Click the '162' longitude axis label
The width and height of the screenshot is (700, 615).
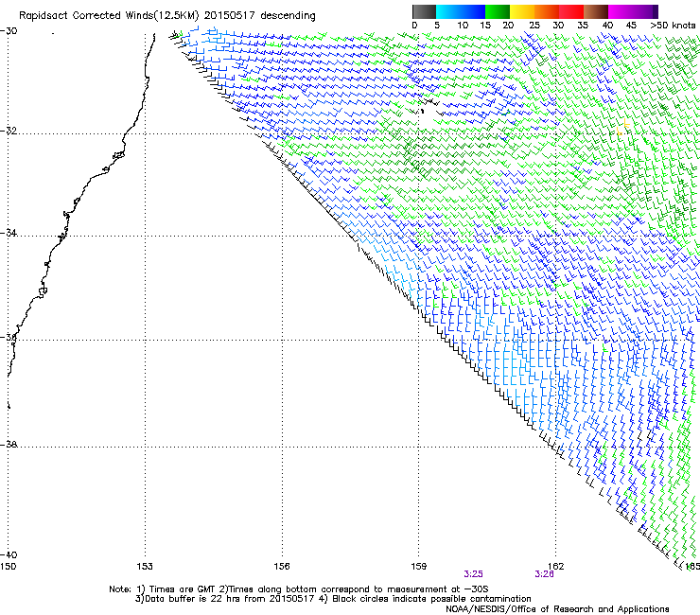(556, 567)
